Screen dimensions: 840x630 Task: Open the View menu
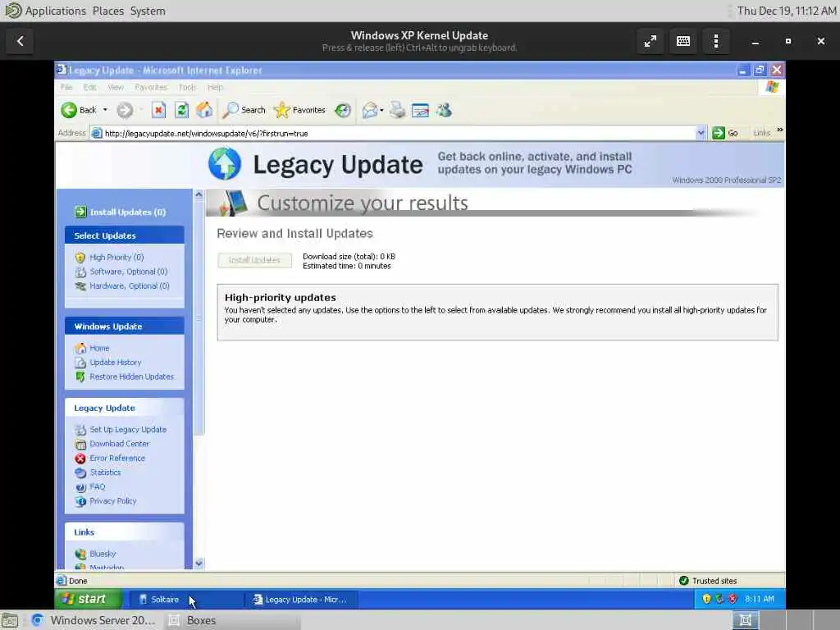point(116,87)
